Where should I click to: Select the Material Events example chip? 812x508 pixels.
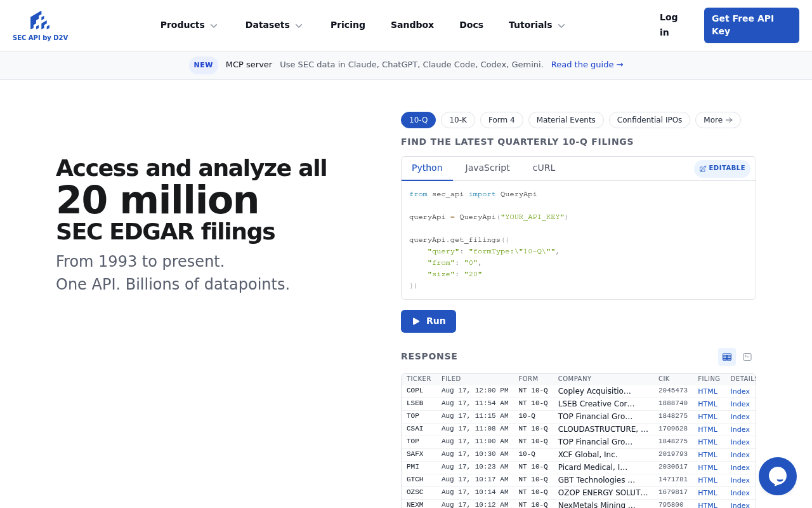tap(566, 120)
